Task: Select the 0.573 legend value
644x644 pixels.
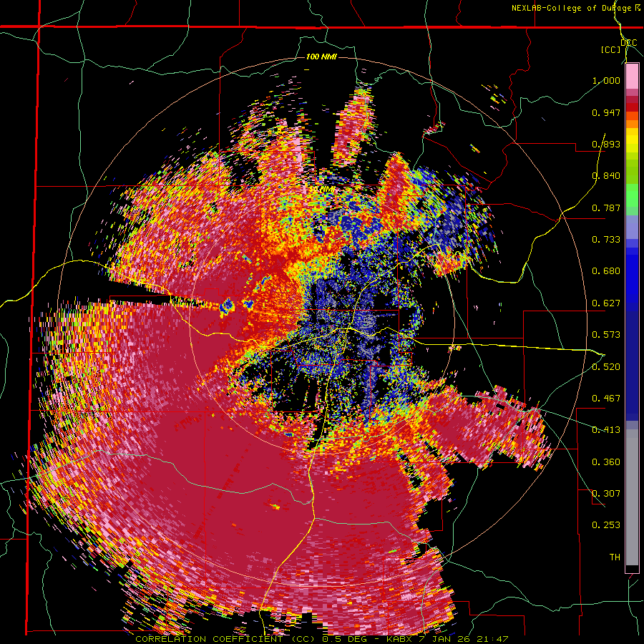Action: pyautogui.click(x=606, y=335)
